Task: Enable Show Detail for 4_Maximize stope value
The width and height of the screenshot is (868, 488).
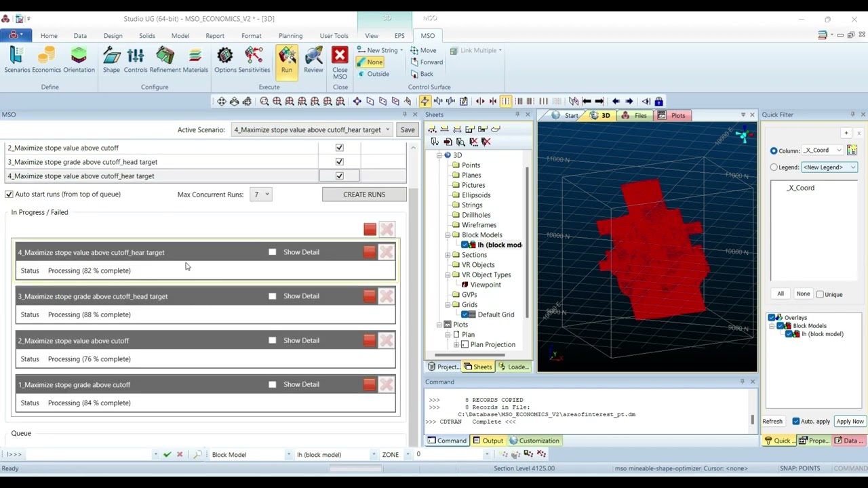Action: (x=273, y=252)
